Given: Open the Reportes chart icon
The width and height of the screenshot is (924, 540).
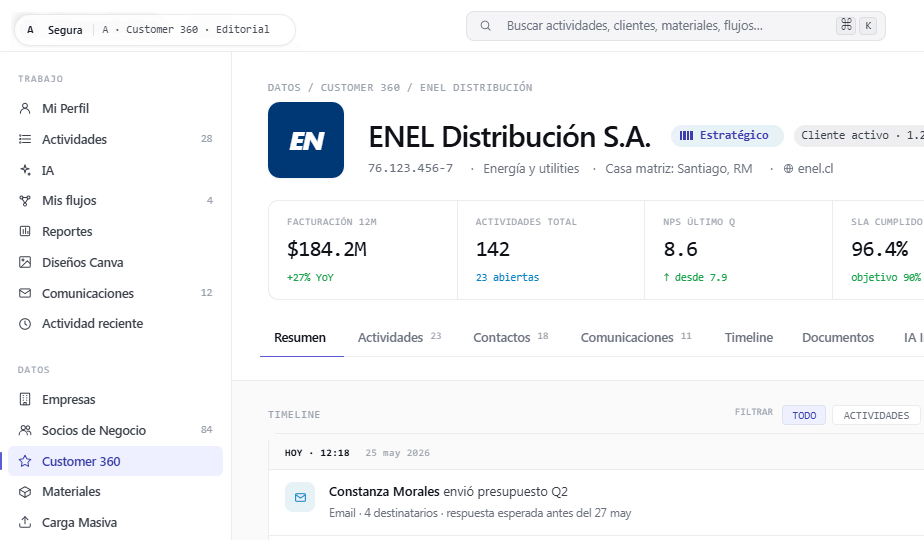Looking at the screenshot, I should point(25,232).
